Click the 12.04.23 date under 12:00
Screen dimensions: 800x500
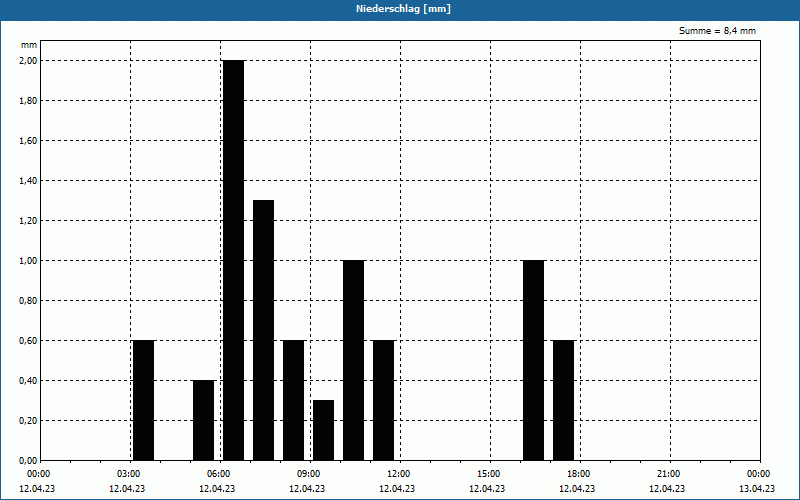coord(397,488)
